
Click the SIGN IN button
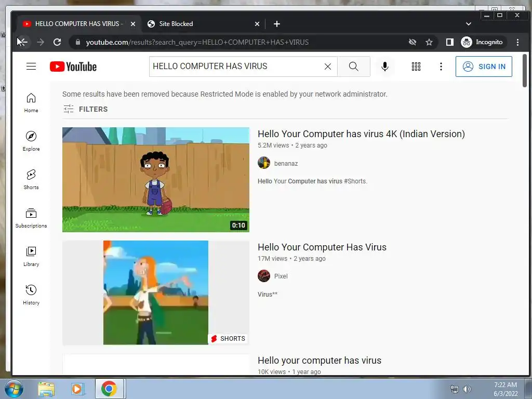click(x=484, y=66)
